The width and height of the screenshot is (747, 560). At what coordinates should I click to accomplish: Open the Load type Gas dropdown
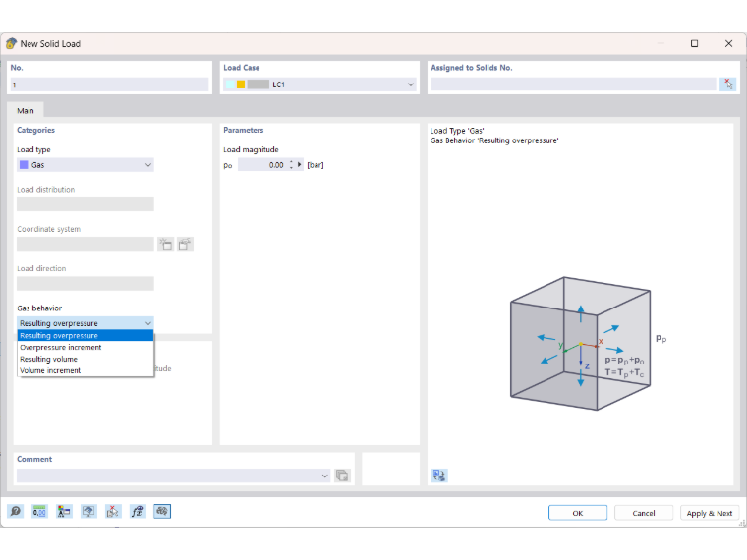coord(148,165)
